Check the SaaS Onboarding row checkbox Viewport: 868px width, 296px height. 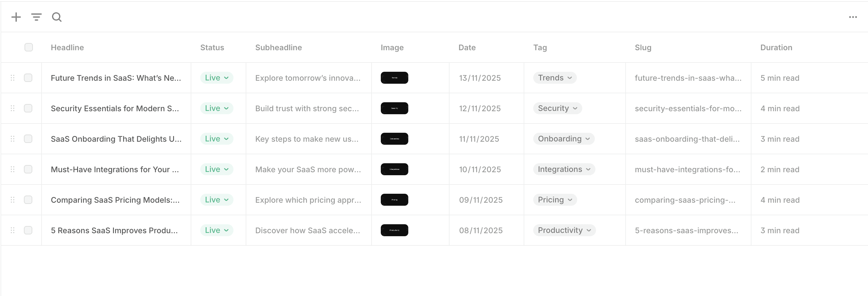[x=28, y=138]
